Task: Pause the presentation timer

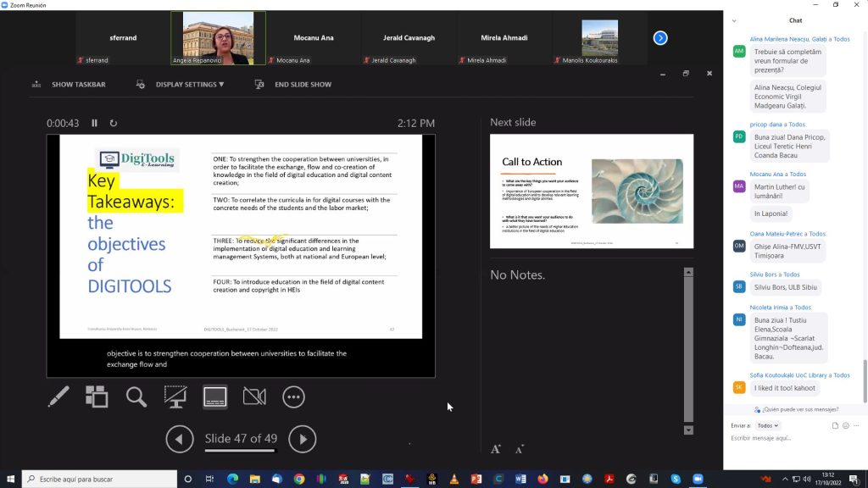Action: [95, 124]
